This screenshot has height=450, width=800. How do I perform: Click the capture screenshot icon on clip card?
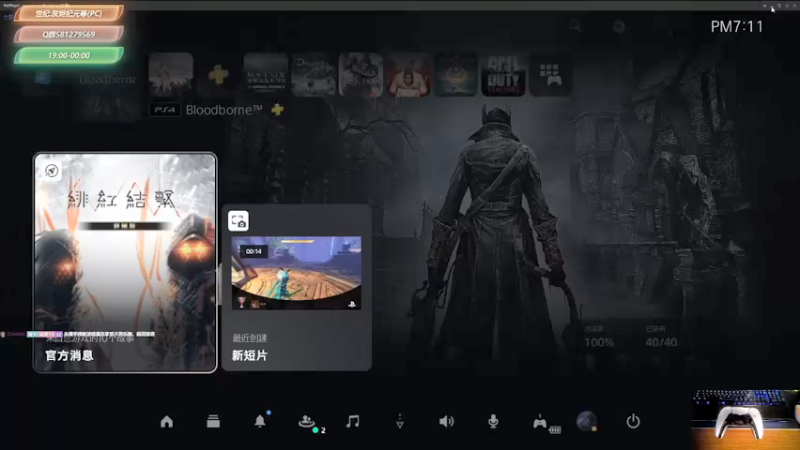(x=238, y=221)
